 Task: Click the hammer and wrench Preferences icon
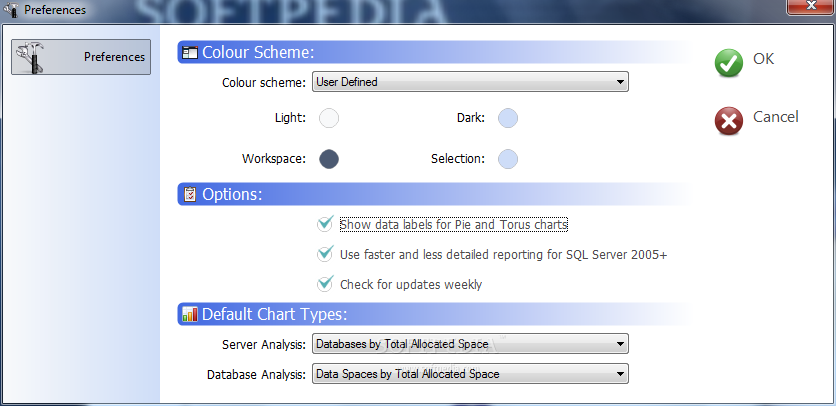(31, 57)
